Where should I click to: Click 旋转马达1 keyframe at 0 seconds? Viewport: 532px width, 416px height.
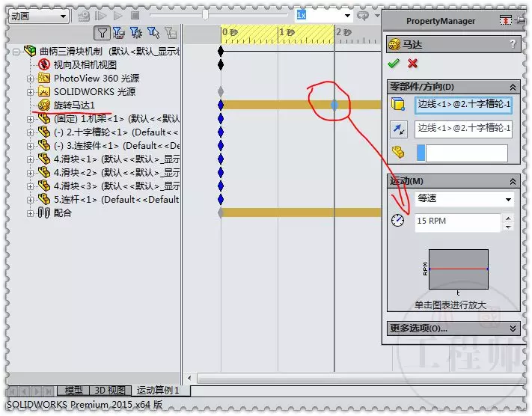(x=221, y=105)
